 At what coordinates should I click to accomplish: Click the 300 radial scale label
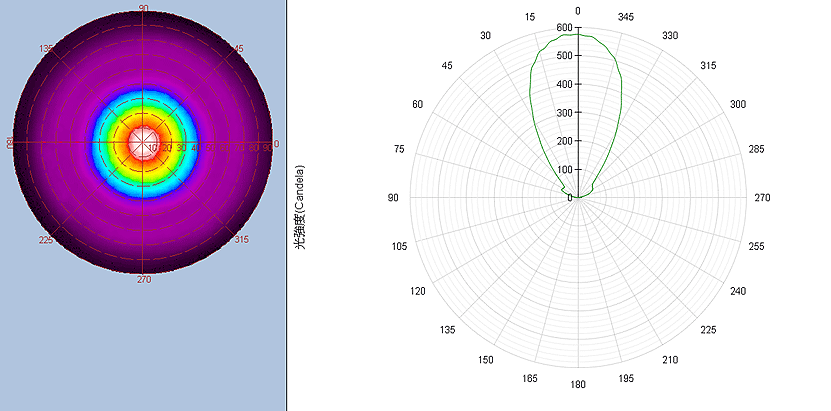(x=564, y=113)
